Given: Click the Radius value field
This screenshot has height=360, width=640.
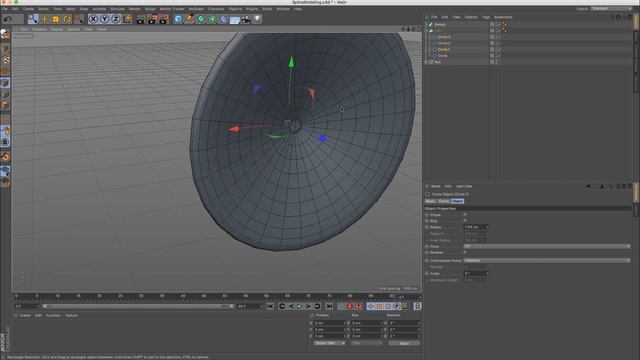Looking at the screenshot, I should (476, 227).
